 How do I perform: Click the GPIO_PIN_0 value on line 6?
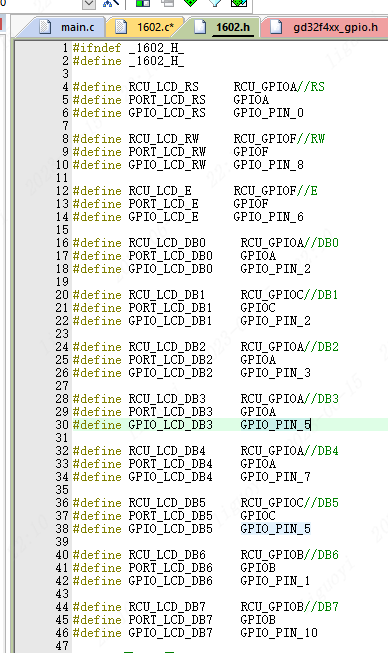coord(269,112)
